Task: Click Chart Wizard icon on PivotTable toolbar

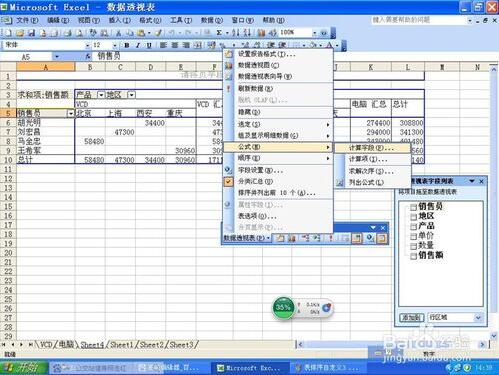Action: coord(292,238)
